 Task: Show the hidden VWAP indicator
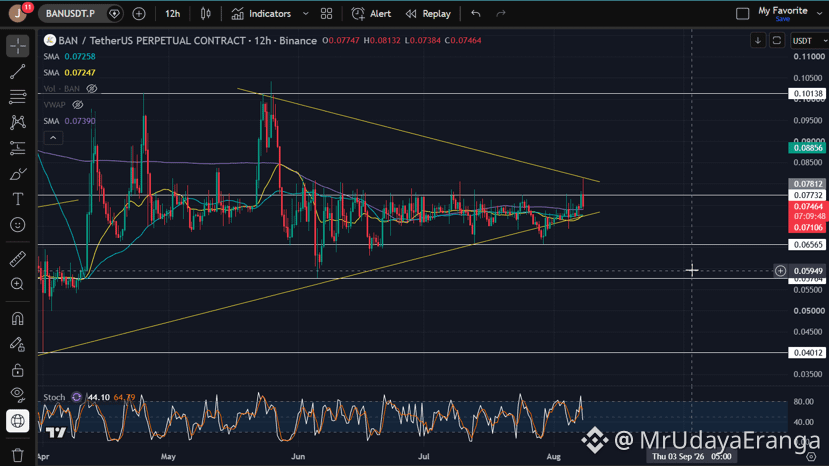coord(78,105)
